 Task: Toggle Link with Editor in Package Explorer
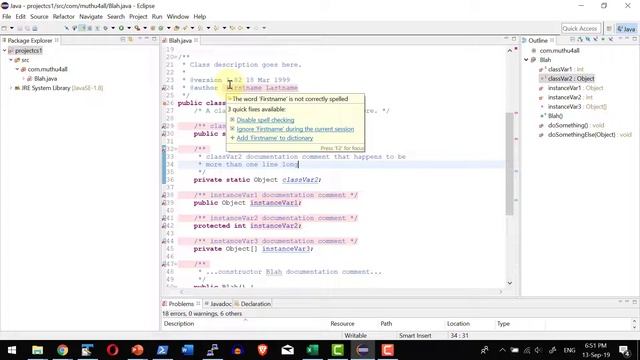130,40
